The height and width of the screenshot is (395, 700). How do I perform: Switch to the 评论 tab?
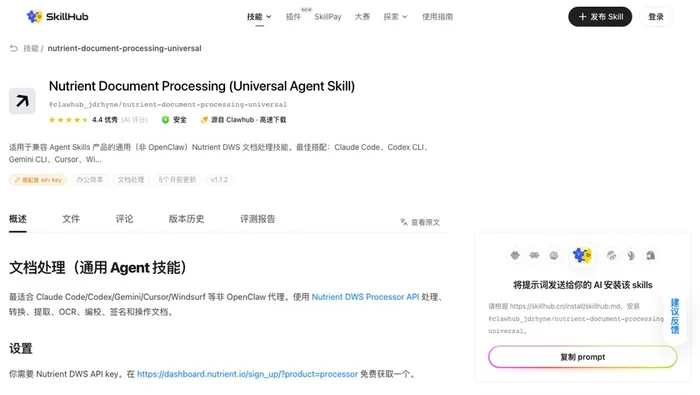pyautogui.click(x=124, y=219)
